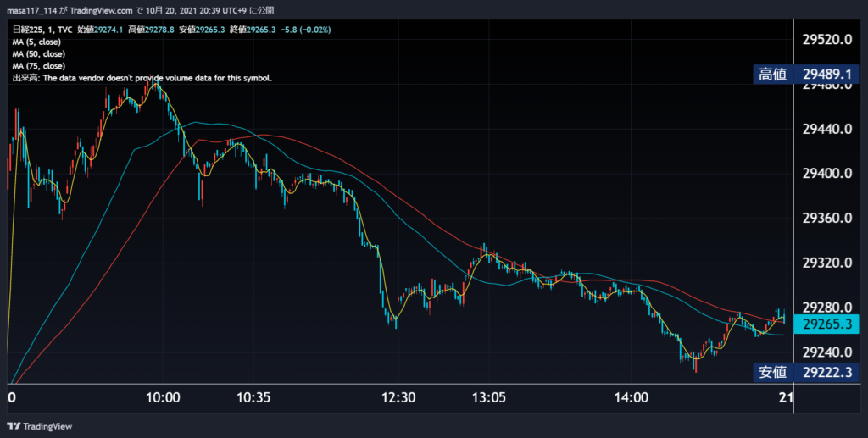Click the 安値 29265.3 value in header
This screenshot has height=438, width=868.
tap(202, 30)
